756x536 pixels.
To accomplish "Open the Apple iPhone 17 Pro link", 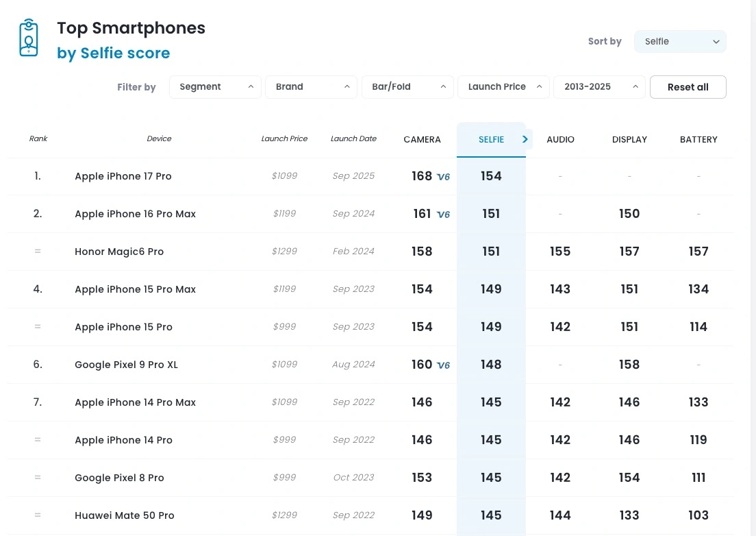I will pyautogui.click(x=123, y=176).
